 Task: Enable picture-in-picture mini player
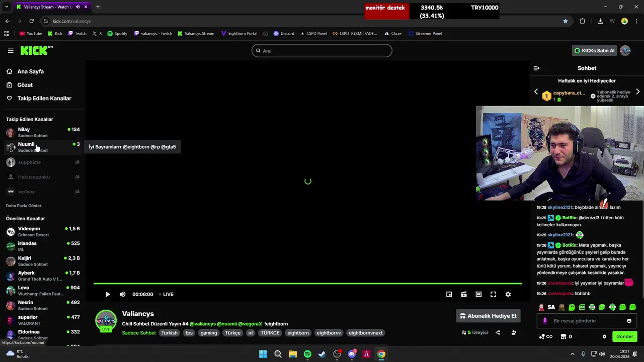coord(449,295)
